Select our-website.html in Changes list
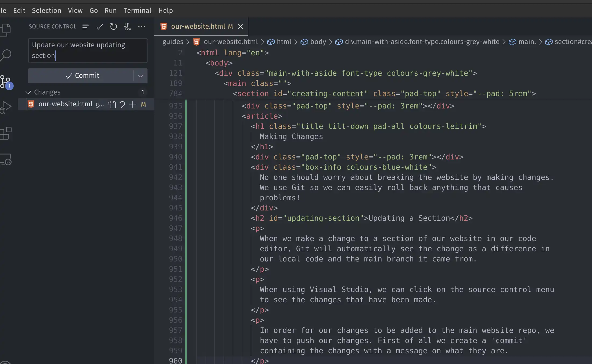 pos(86,104)
